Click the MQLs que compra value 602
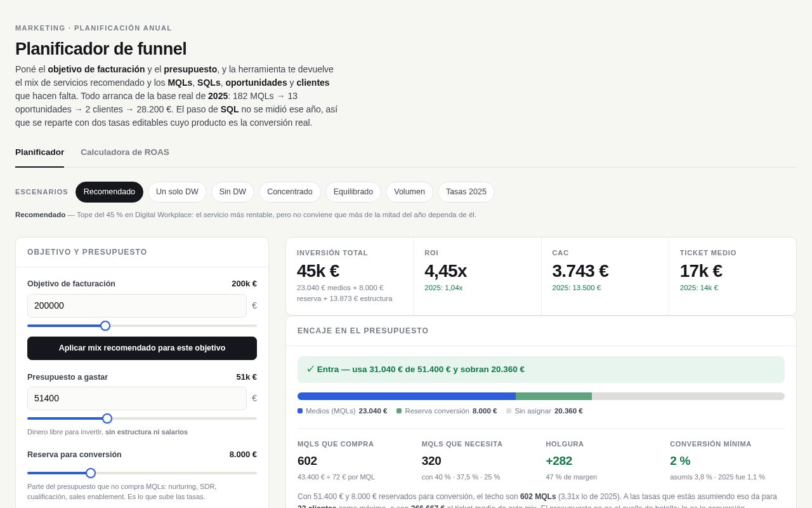 tap(307, 461)
